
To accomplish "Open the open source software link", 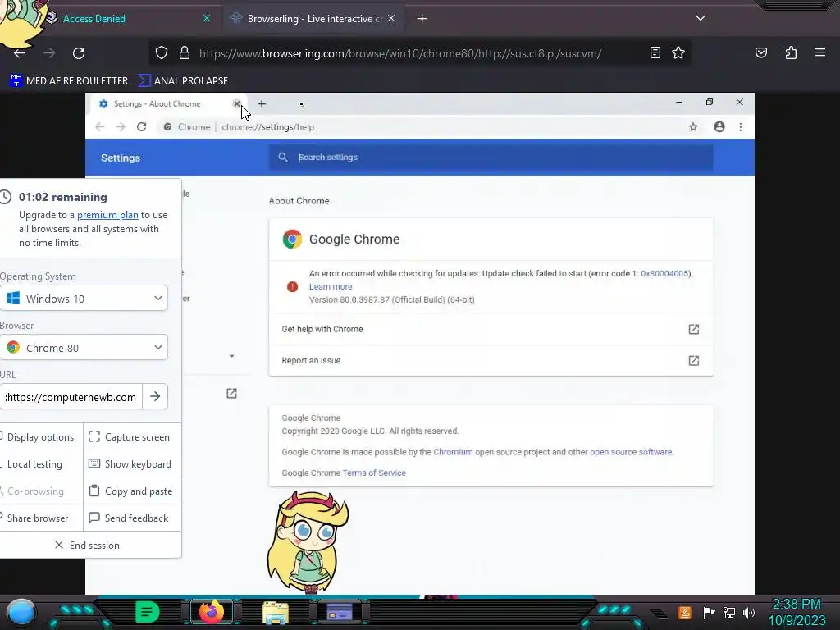I will click(631, 452).
